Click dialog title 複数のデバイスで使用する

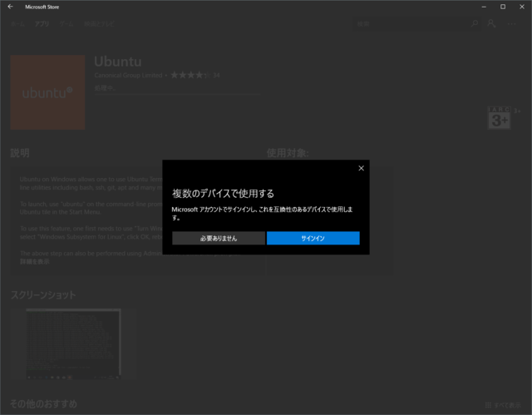coord(223,194)
